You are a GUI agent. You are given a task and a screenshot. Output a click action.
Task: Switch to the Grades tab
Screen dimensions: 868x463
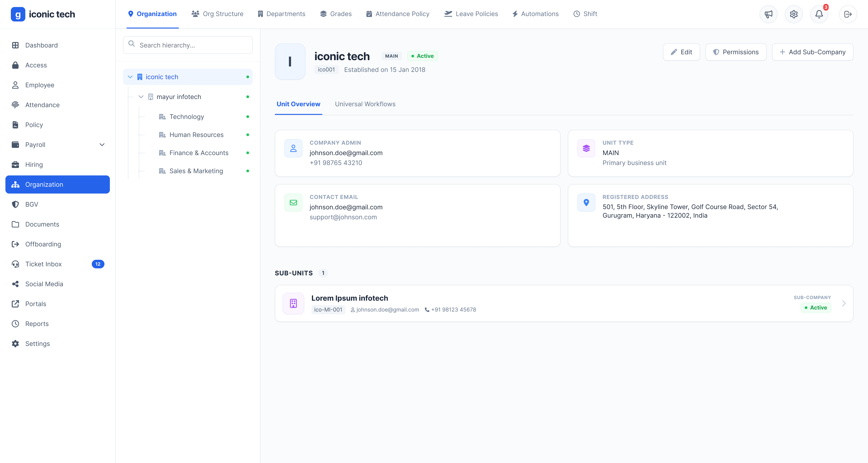click(x=336, y=14)
